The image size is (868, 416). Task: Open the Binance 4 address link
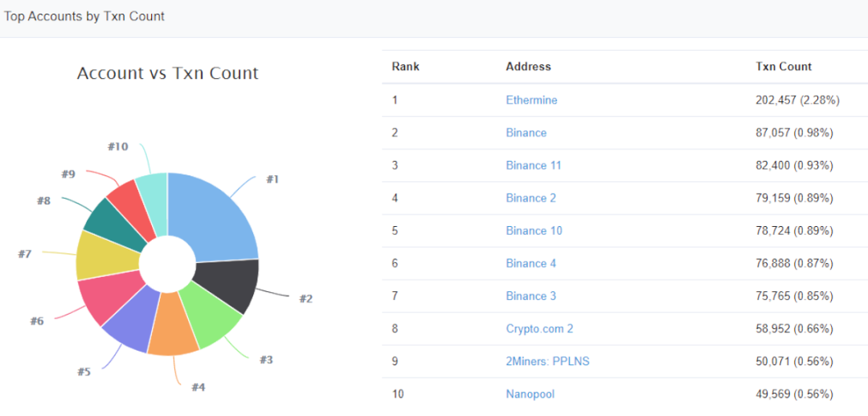[x=531, y=263]
